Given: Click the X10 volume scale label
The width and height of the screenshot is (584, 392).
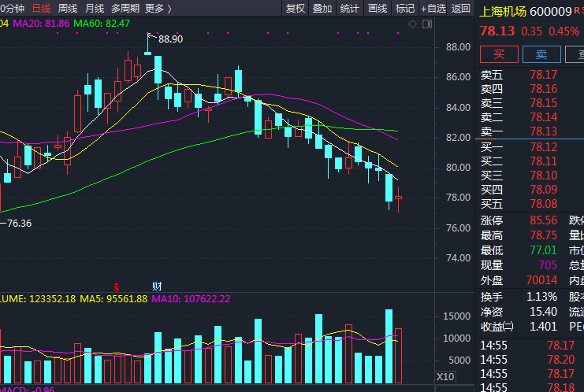Looking at the screenshot, I should 445,376.
